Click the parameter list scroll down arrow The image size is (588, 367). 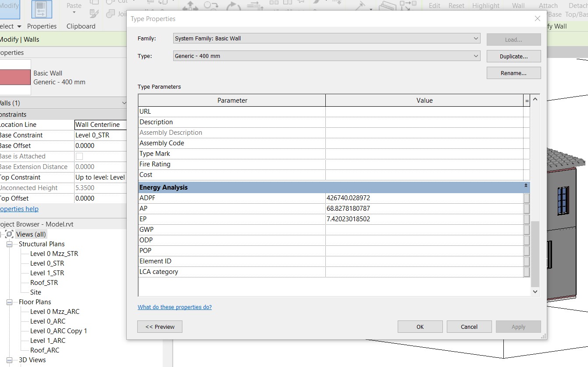click(535, 291)
